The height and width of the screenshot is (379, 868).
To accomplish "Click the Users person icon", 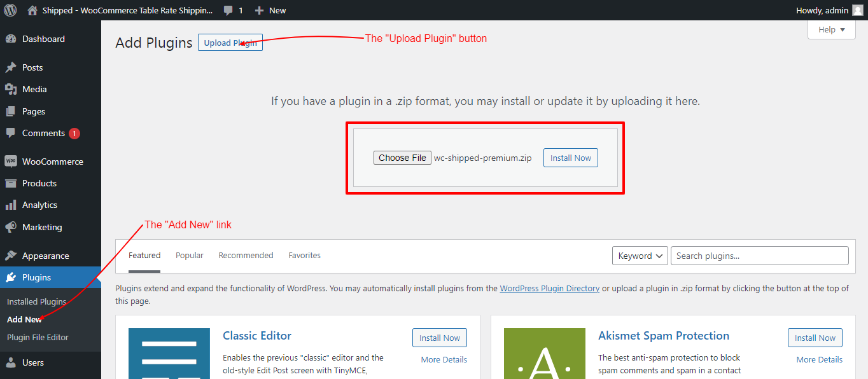I will [11, 362].
